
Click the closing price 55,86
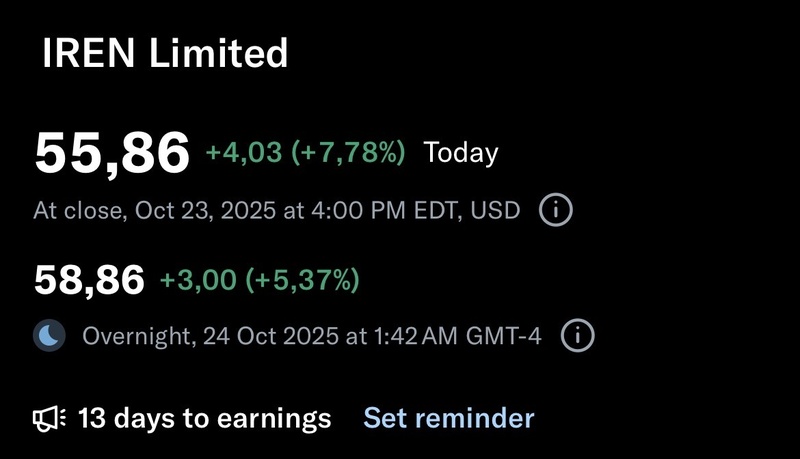[x=112, y=153]
